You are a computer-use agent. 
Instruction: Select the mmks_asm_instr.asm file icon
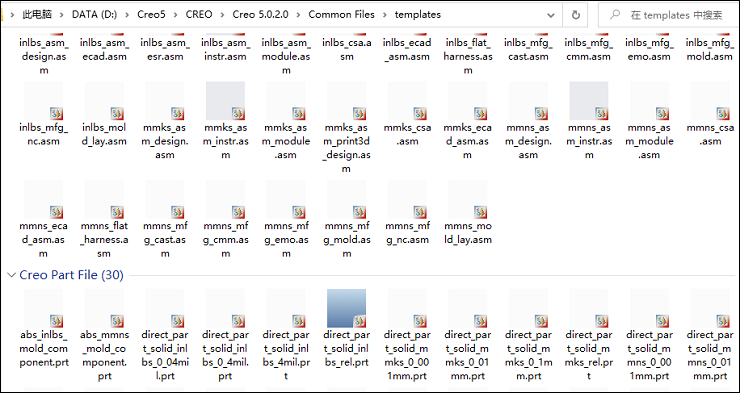(x=226, y=100)
